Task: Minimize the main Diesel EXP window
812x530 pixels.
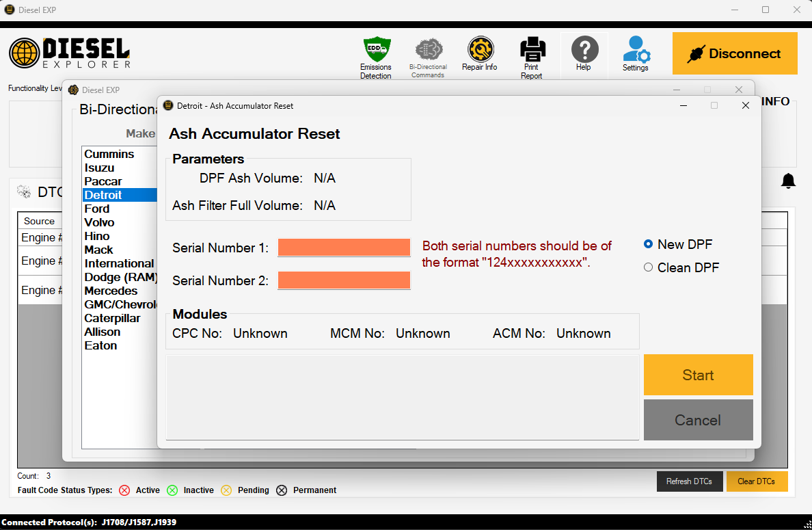Action: point(735,10)
